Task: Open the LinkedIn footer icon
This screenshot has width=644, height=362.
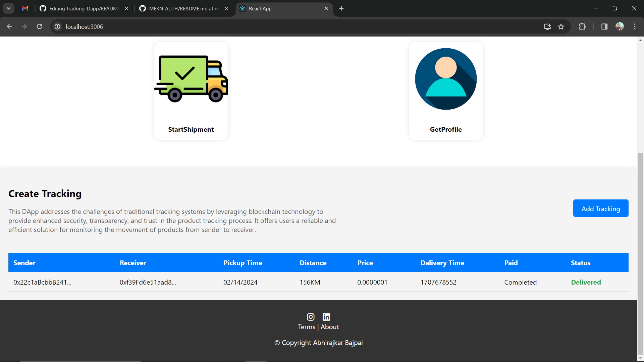Action: [x=326, y=317]
